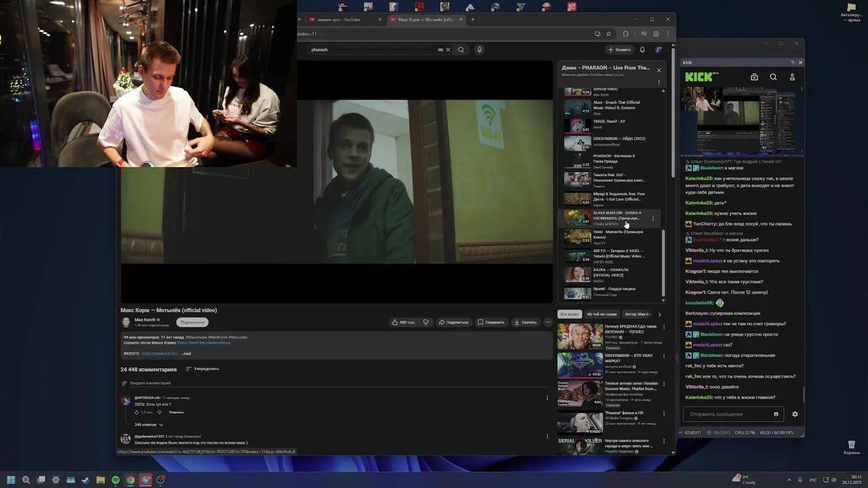This screenshot has height=488, width=868.
Task: Open File Explorer from taskbar
Action: pos(100,480)
